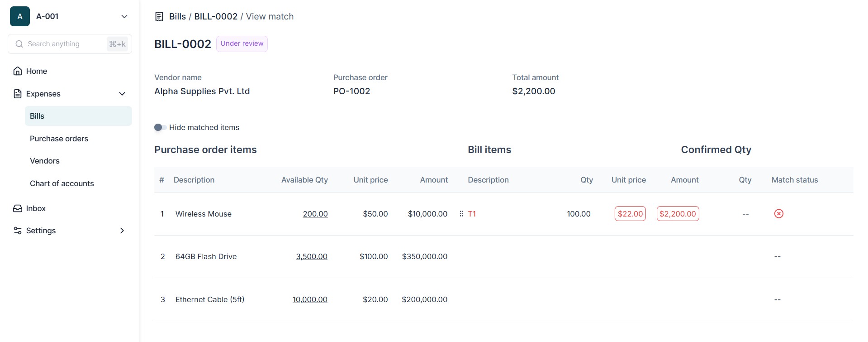Click the Home house icon
The width and height of the screenshot is (868, 342).
tap(18, 71)
